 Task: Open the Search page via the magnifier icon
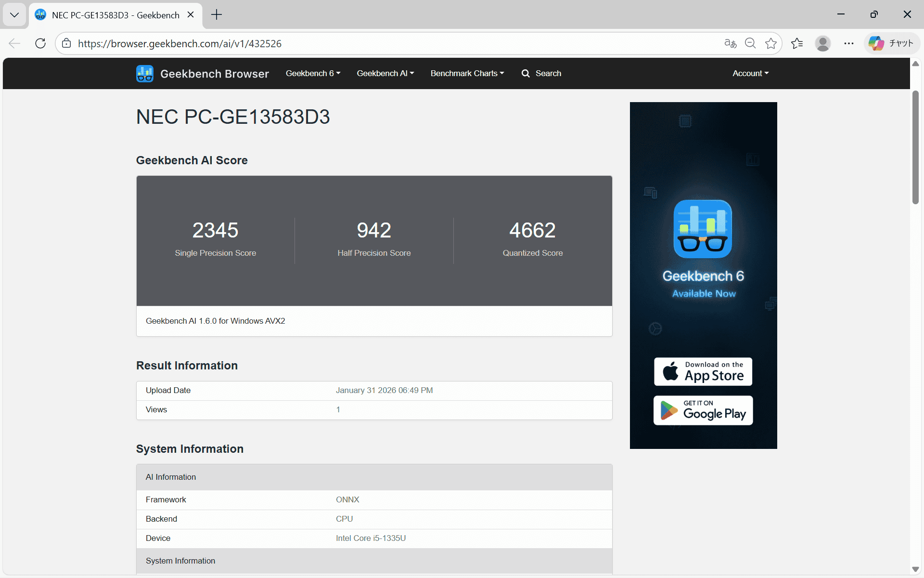pyautogui.click(x=541, y=73)
